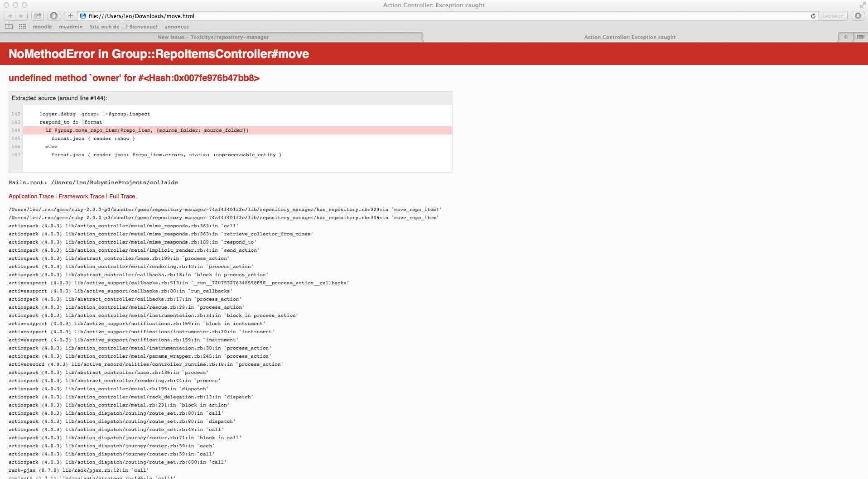Viewport: 868px width, 479px height.
Task: Open the myadmin bookmark
Action: [x=71, y=27]
